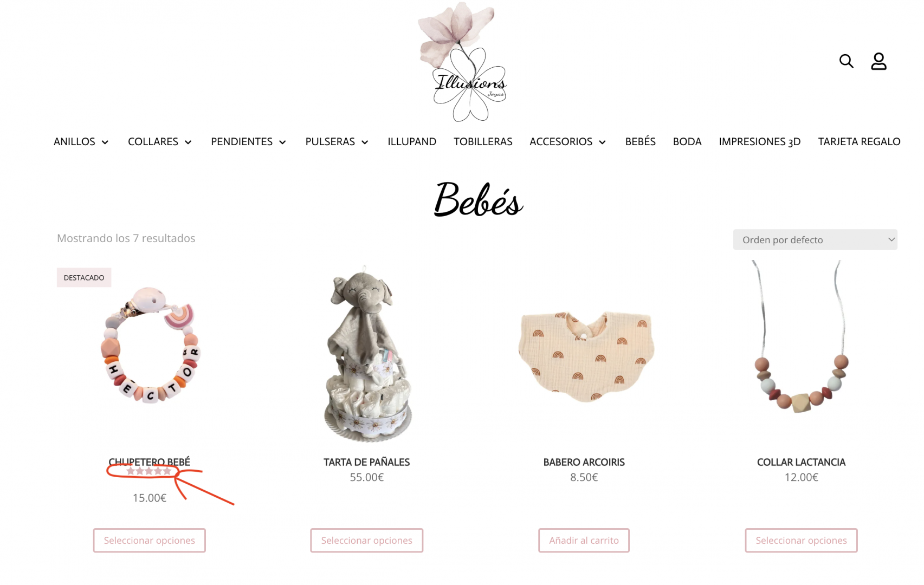Image resolution: width=924 pixels, height=585 pixels.
Task: Open the search magnifier icon
Action: click(846, 61)
